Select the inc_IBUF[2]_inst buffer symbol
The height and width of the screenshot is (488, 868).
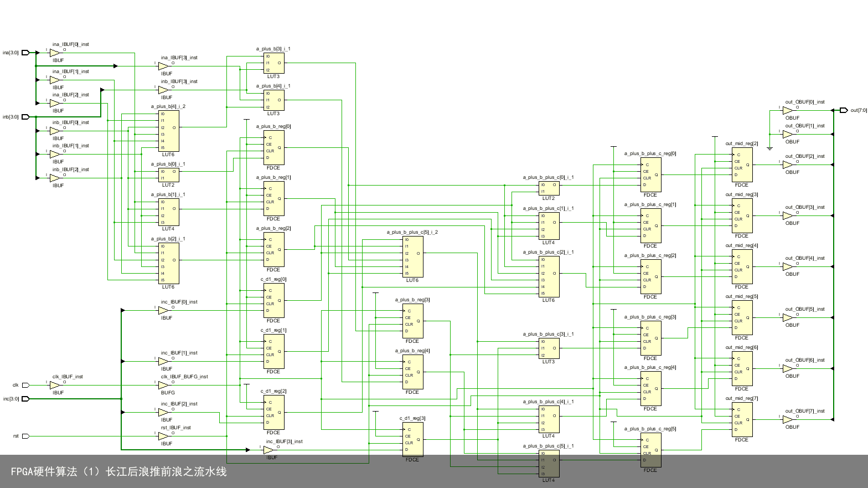163,412
